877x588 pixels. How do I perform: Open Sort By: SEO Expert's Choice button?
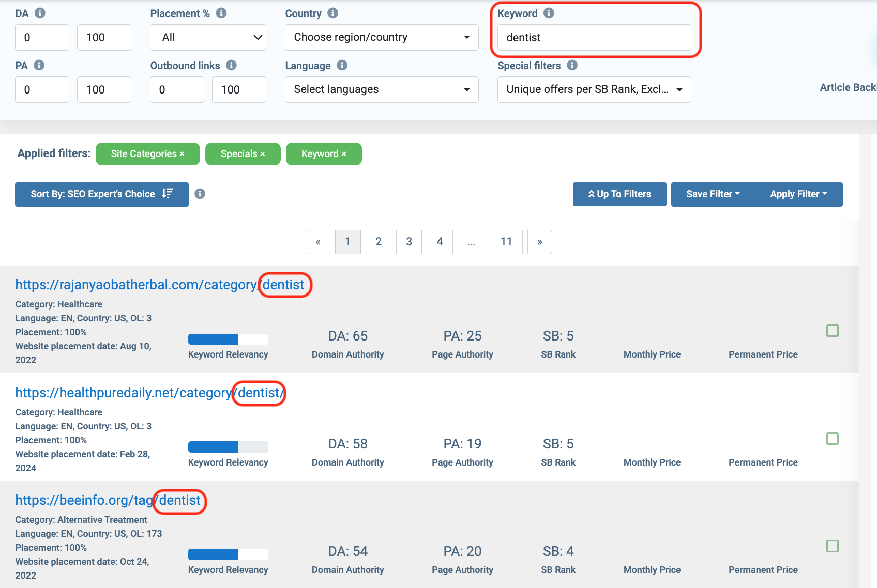(x=102, y=194)
